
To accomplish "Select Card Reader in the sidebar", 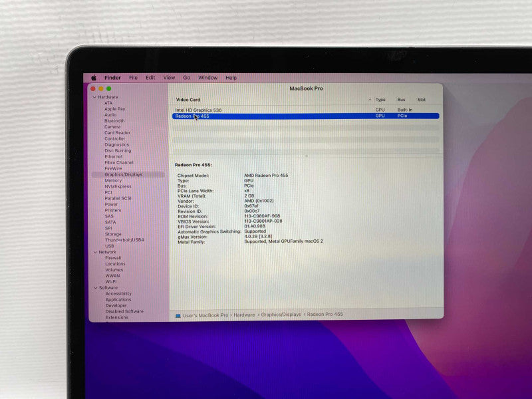I will [x=118, y=132].
